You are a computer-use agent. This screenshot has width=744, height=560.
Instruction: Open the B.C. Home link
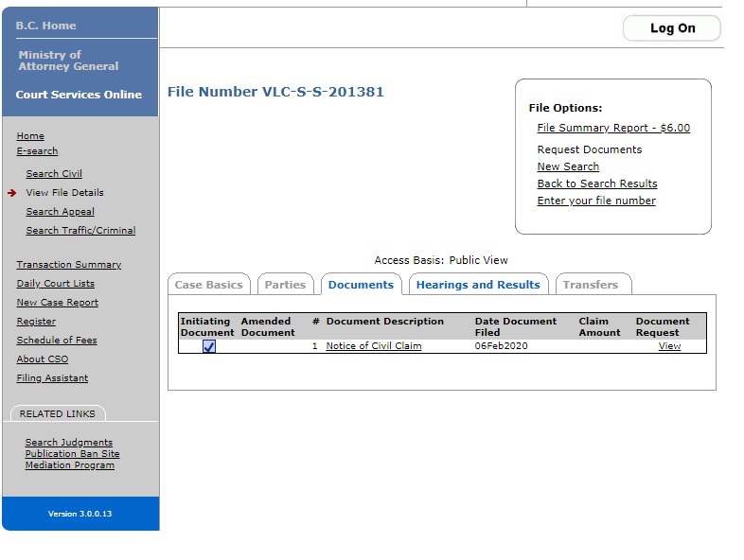[45, 26]
